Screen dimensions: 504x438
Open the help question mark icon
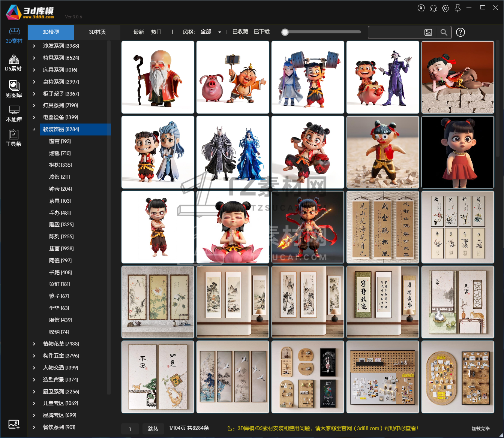pos(460,32)
